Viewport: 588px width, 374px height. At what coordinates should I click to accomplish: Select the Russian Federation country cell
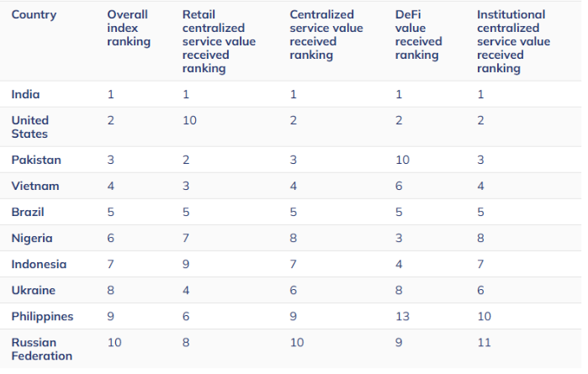[x=42, y=349]
